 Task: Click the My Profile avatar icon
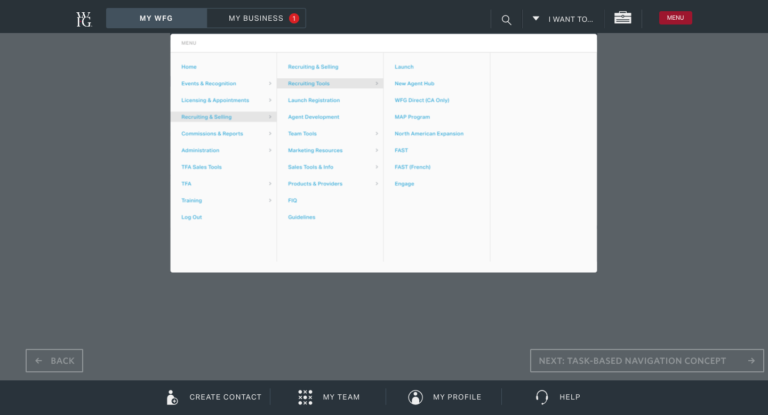pos(415,397)
